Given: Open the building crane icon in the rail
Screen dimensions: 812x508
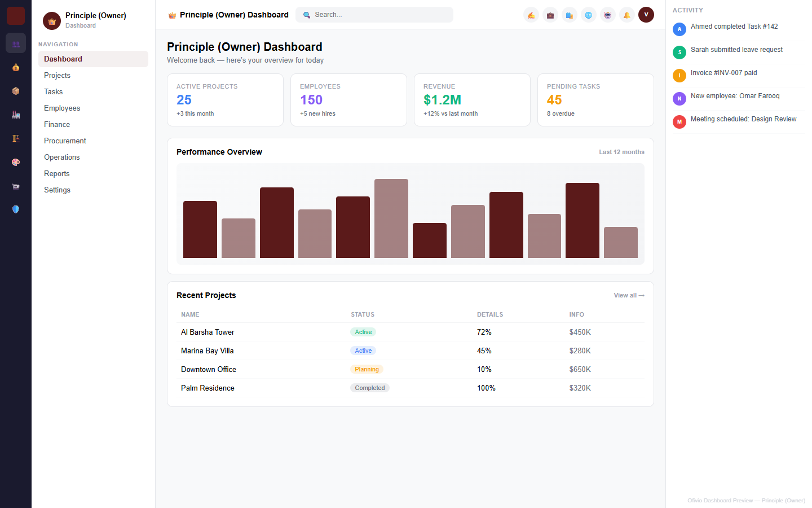Looking at the screenshot, I should point(16,138).
